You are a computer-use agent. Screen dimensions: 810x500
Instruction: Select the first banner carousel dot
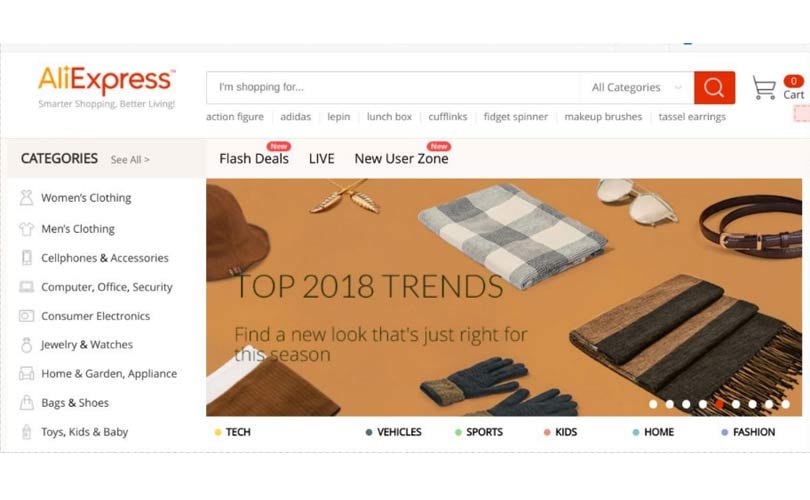(653, 404)
